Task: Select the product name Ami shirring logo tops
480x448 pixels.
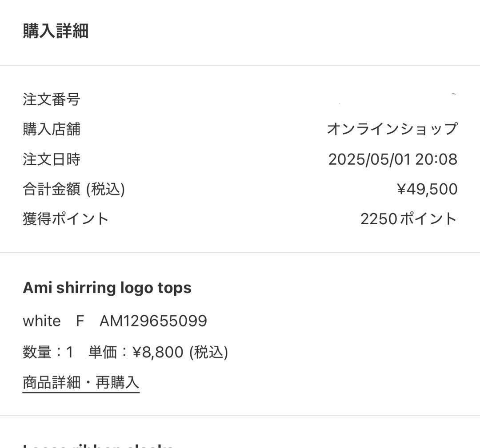Action: 107,287
